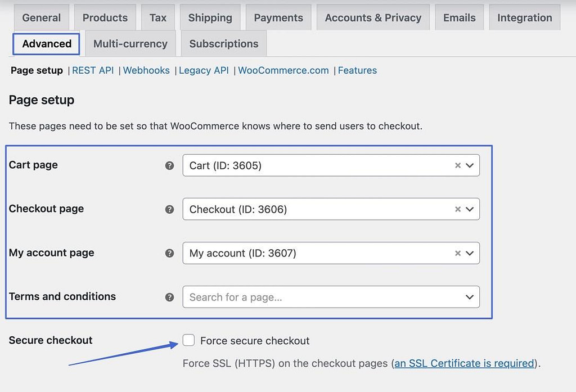Clear the selected Cart page with the × icon

click(457, 165)
